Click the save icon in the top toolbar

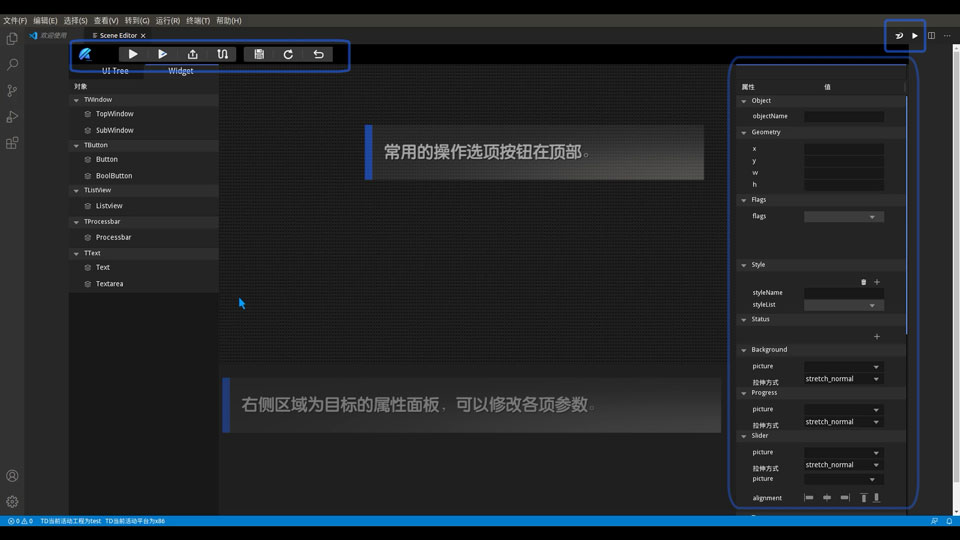[x=259, y=54]
